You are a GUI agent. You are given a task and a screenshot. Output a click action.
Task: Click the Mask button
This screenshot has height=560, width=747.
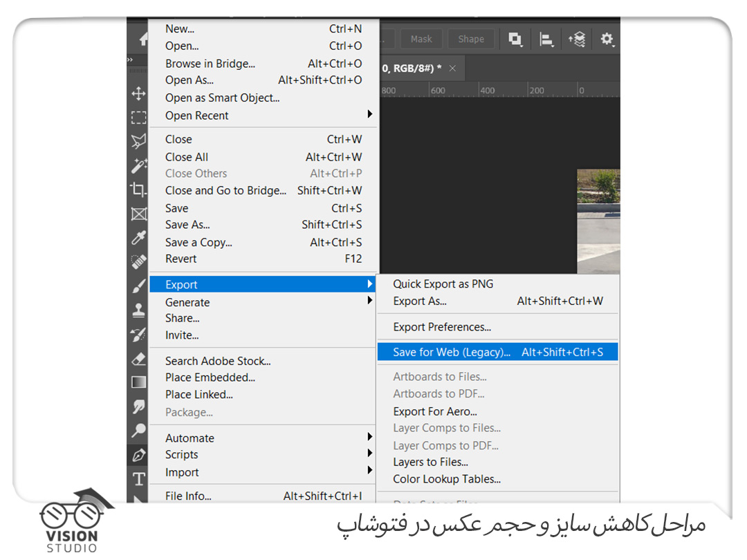click(421, 39)
